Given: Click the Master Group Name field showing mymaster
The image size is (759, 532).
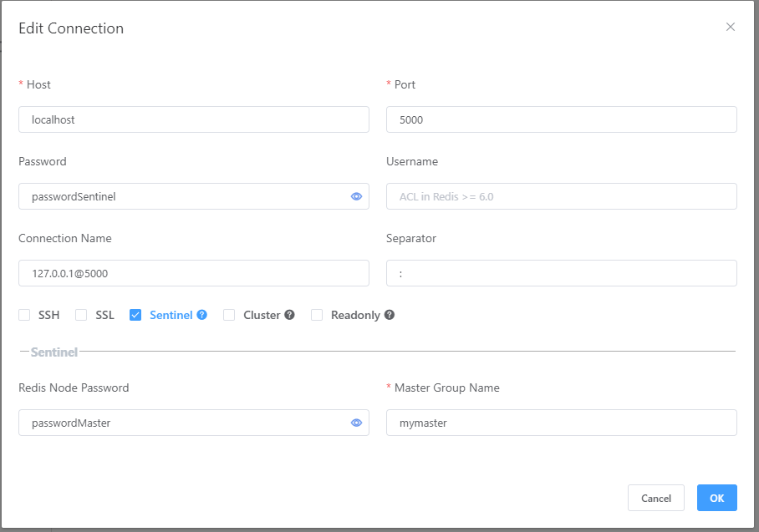Looking at the screenshot, I should (x=561, y=423).
